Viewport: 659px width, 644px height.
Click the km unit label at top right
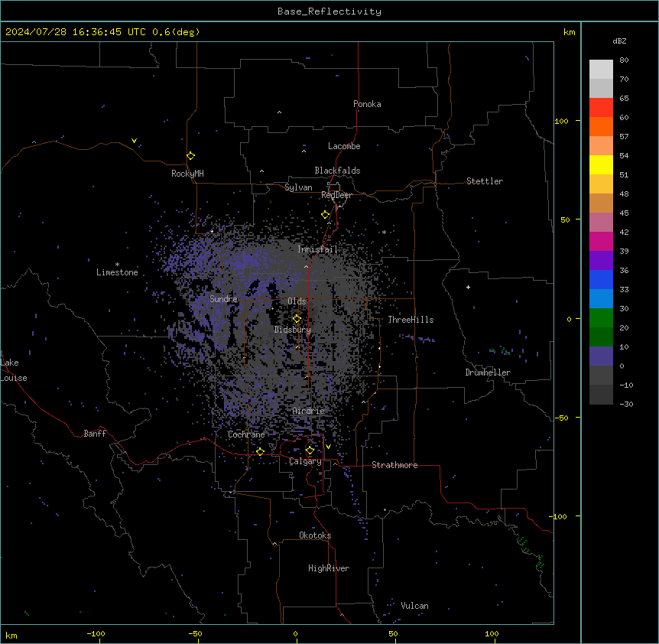tap(570, 32)
